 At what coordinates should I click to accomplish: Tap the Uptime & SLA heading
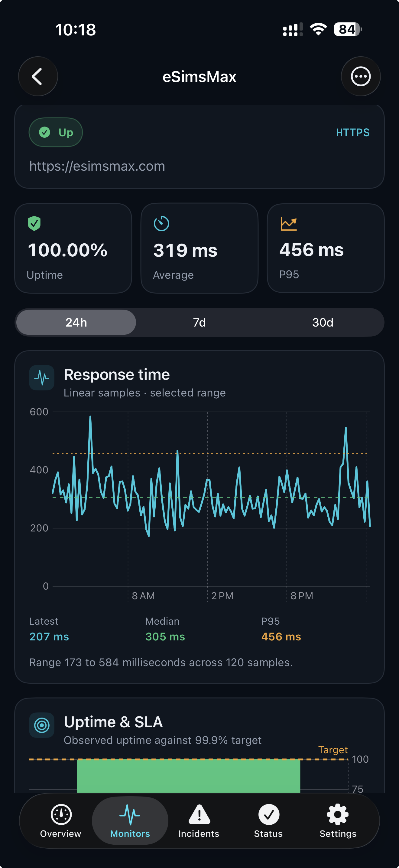tap(113, 722)
